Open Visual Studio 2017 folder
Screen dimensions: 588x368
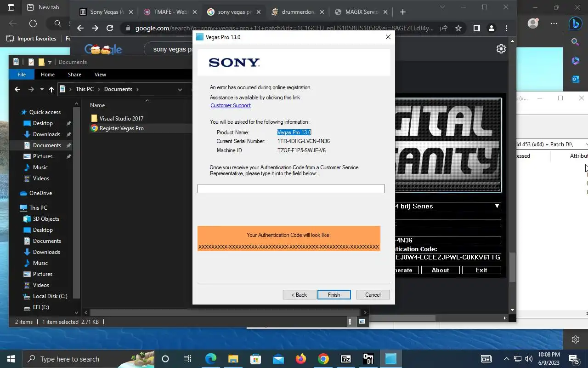click(x=121, y=118)
